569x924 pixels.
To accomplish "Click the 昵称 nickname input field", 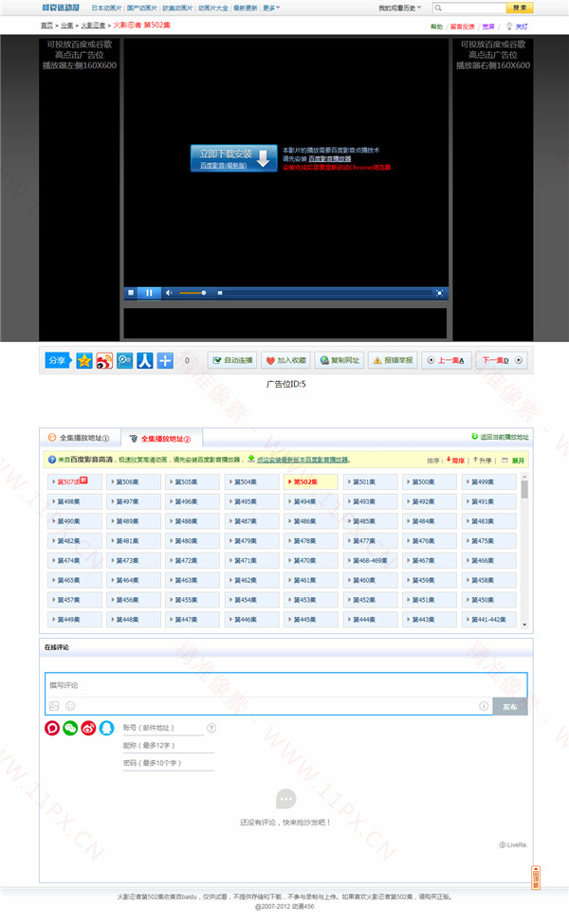I will [x=168, y=746].
